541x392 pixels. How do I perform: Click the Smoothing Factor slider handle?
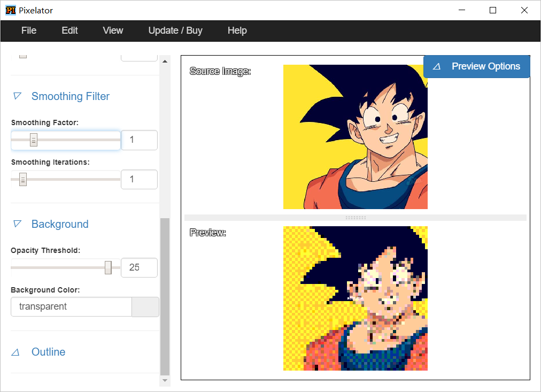34,140
